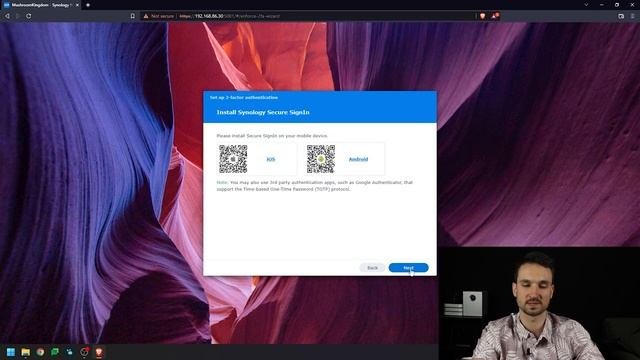Open Brave Rewards triangle icon
640x360 pixels.
point(494,16)
